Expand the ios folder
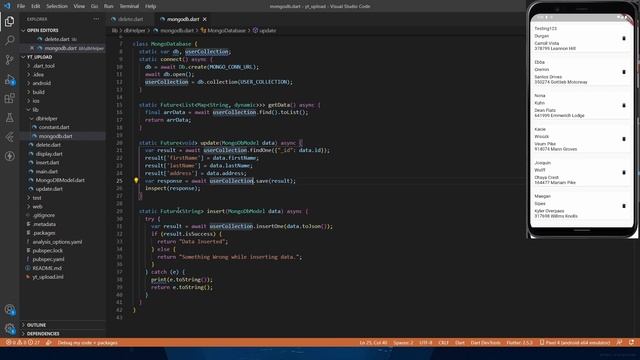The height and width of the screenshot is (360, 640). click(x=36, y=101)
